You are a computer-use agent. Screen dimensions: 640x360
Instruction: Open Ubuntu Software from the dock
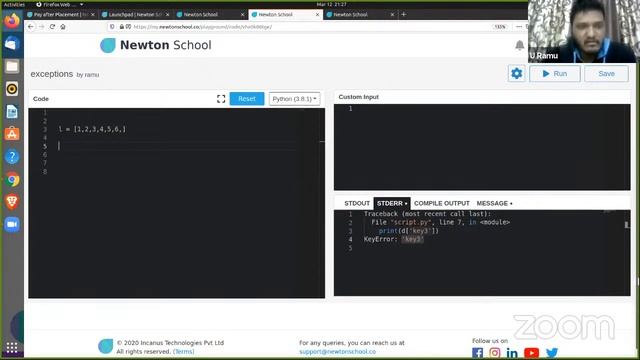tap(12, 134)
